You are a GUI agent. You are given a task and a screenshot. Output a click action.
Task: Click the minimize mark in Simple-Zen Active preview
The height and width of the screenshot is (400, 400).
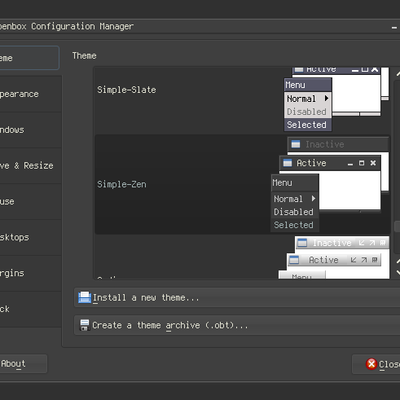[x=350, y=164]
